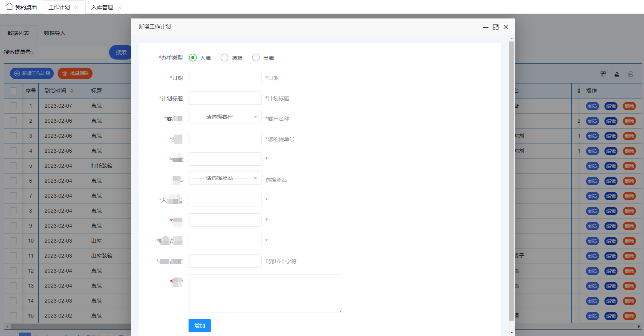Switch to the 入库管理 tab
Screen dimensions: 644x336
point(102,8)
